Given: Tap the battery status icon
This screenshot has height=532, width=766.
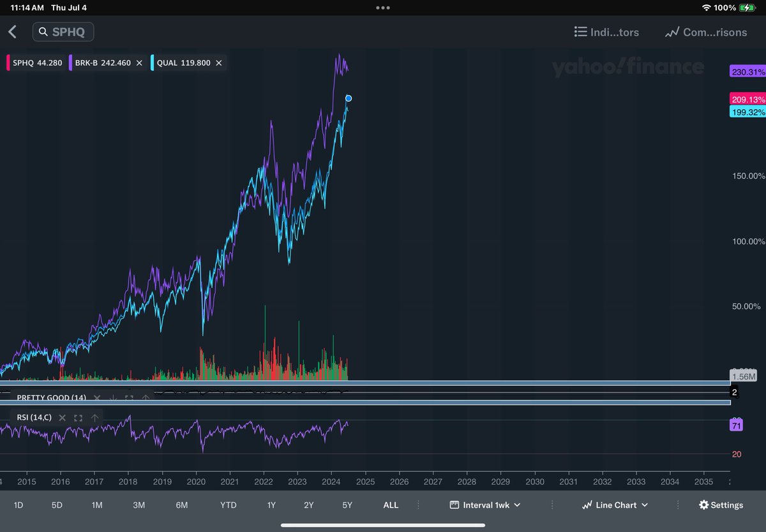Looking at the screenshot, I should click(x=747, y=8).
